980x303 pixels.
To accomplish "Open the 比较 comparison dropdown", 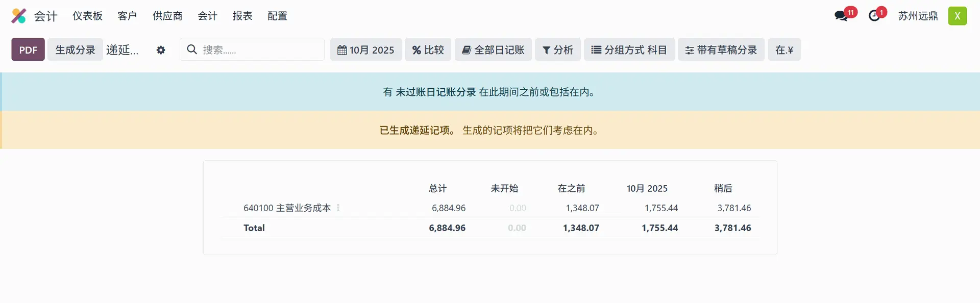I will pyautogui.click(x=428, y=49).
